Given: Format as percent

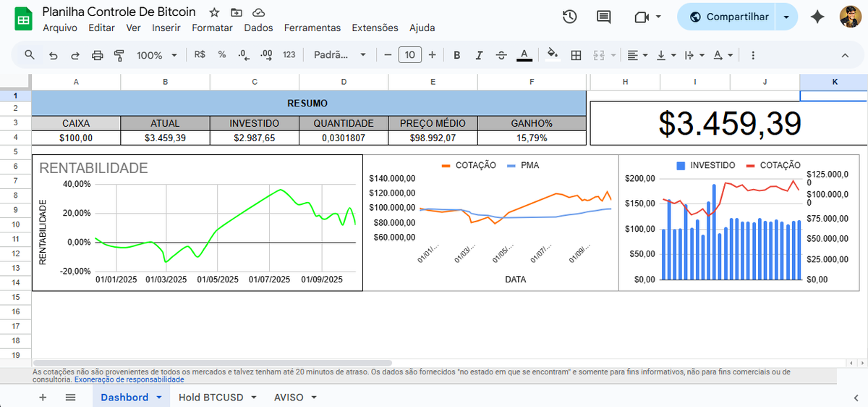Looking at the screenshot, I should point(222,55).
